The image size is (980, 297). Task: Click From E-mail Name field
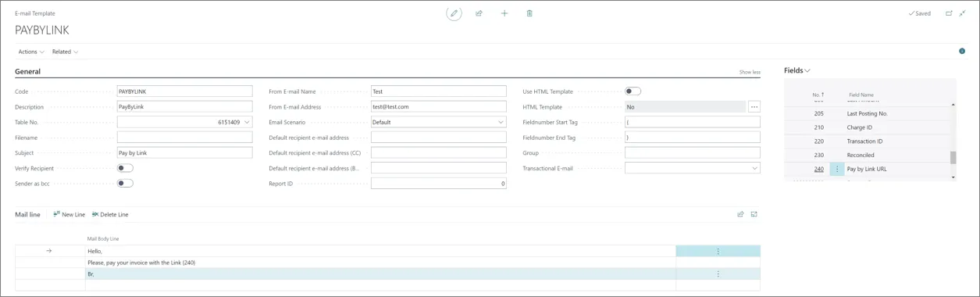438,91
